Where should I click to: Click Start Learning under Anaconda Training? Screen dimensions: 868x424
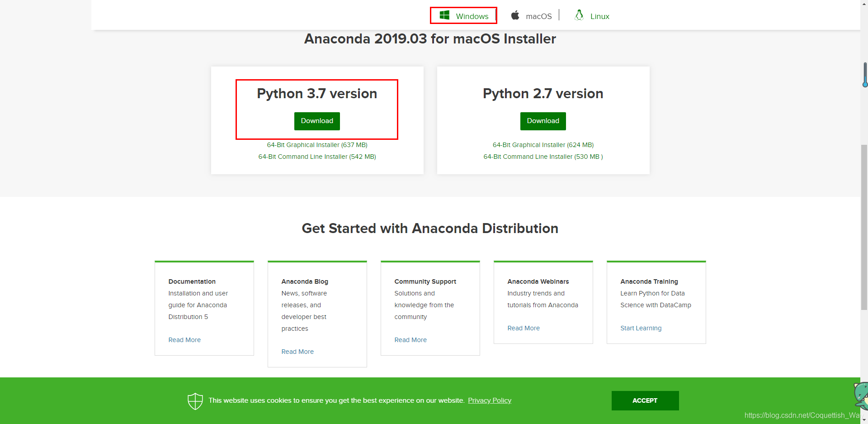point(641,328)
